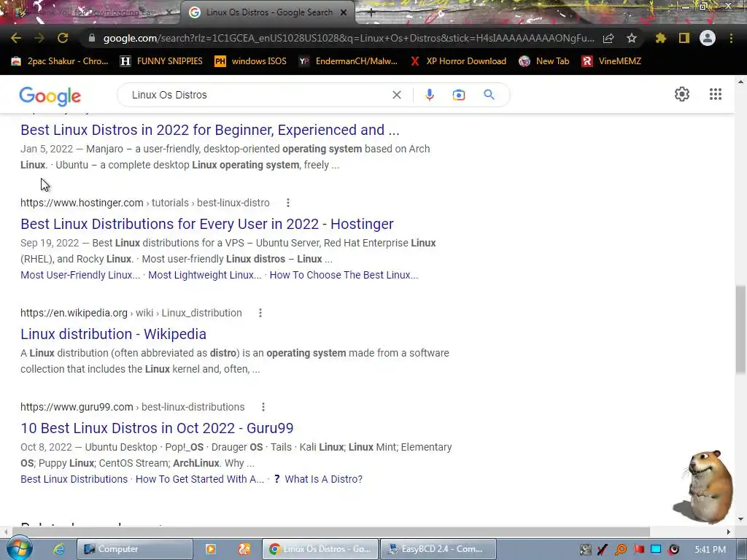747x560 pixels.
Task: Submit search with magnifier icon
Action: (x=489, y=95)
